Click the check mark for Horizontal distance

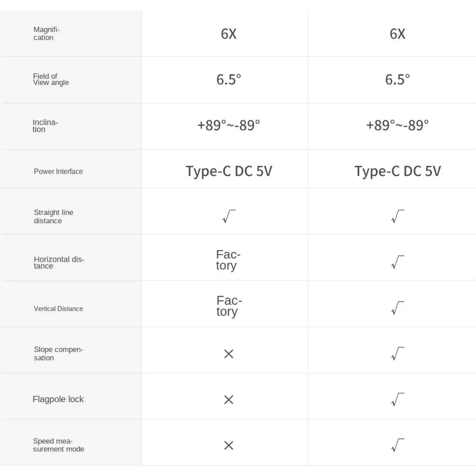point(397,262)
